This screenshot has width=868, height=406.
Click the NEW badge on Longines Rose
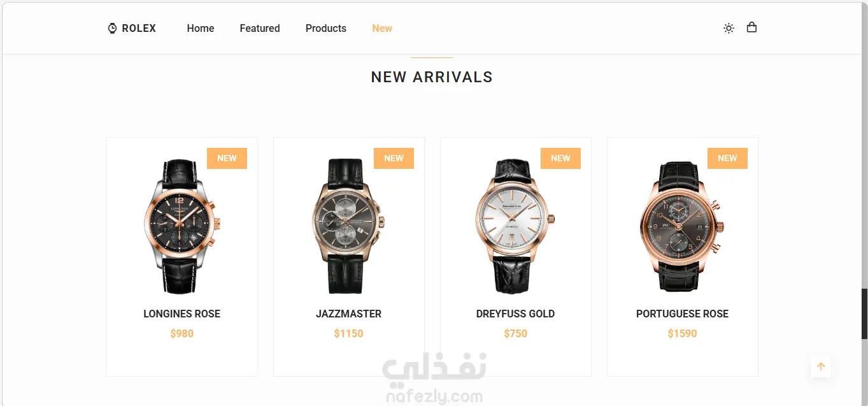coord(227,158)
